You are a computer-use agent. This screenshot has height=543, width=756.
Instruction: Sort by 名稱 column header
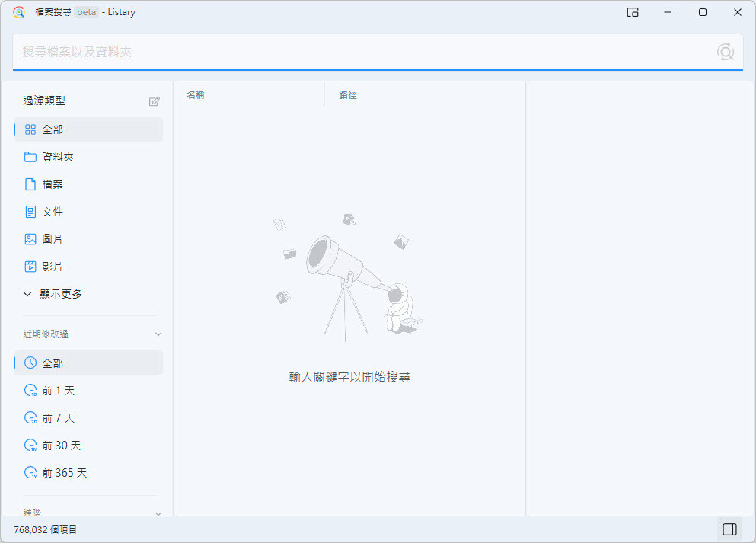[x=195, y=95]
